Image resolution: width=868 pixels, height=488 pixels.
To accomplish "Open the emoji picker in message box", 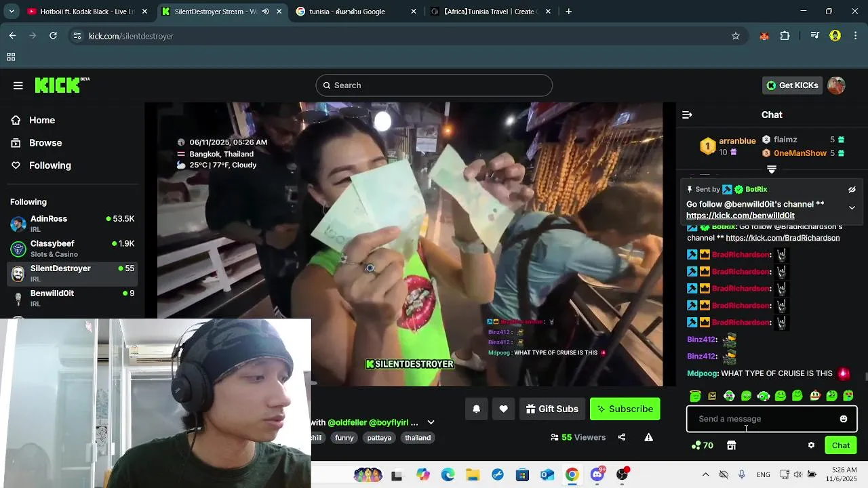I will (844, 419).
